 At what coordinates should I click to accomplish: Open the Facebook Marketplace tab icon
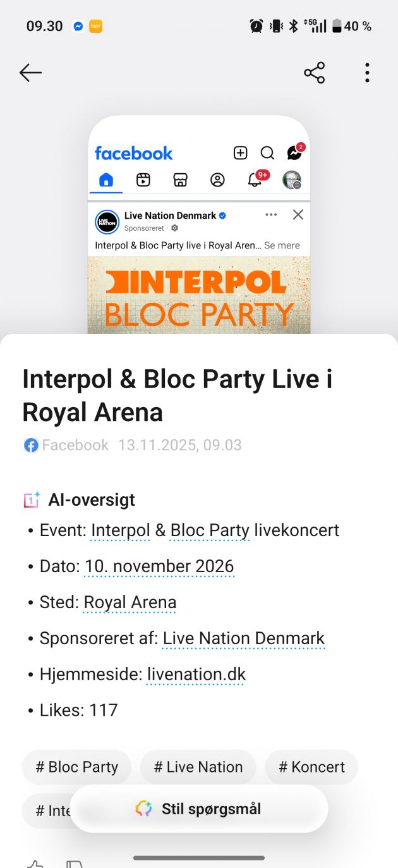180,180
